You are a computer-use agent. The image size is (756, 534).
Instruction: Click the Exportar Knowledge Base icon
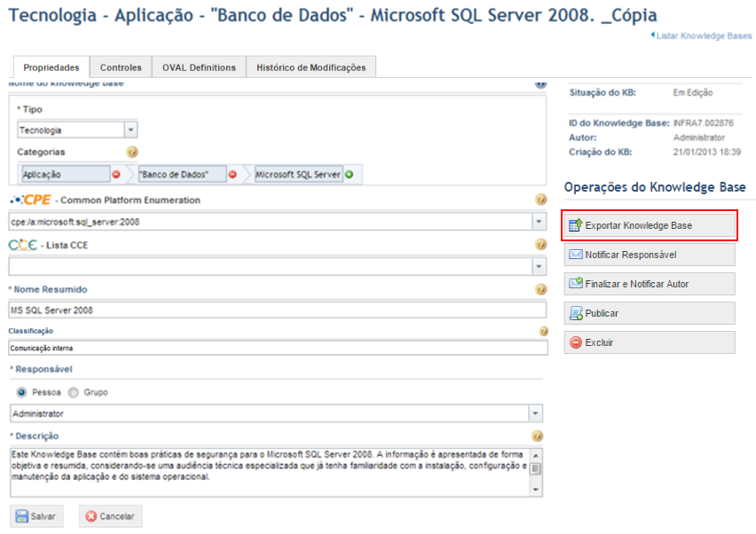click(x=576, y=225)
